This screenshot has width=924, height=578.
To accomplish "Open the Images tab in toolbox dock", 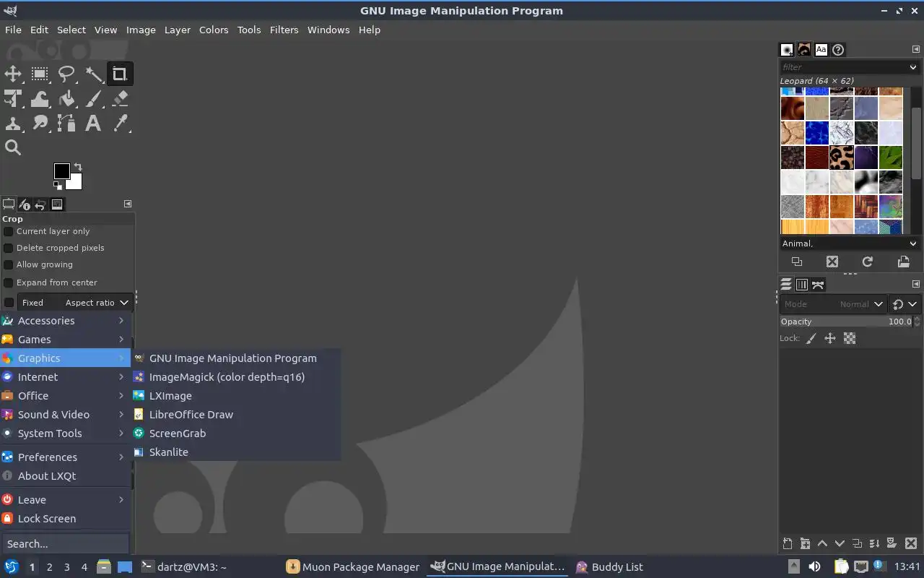I will pos(57,204).
